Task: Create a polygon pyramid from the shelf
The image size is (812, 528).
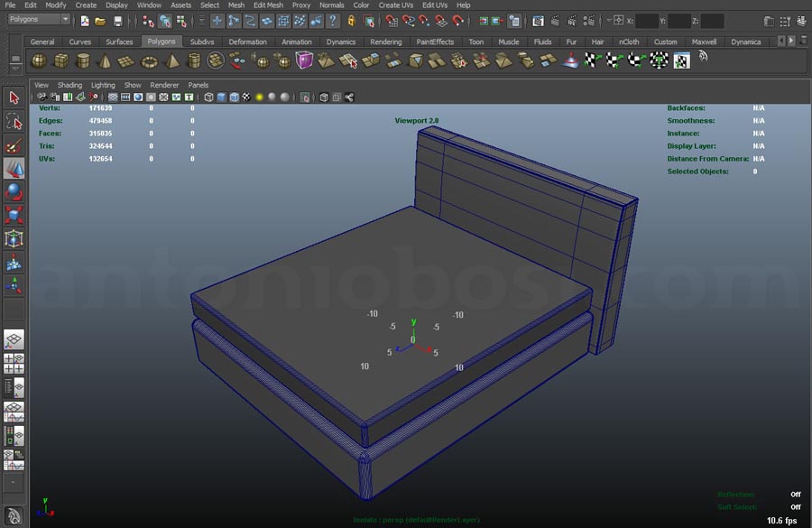Action: (x=171, y=61)
